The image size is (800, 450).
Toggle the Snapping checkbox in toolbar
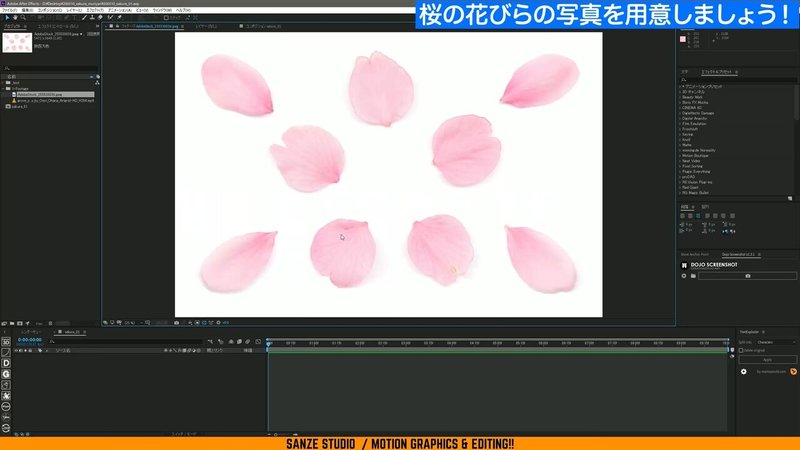pyautogui.click(x=166, y=17)
